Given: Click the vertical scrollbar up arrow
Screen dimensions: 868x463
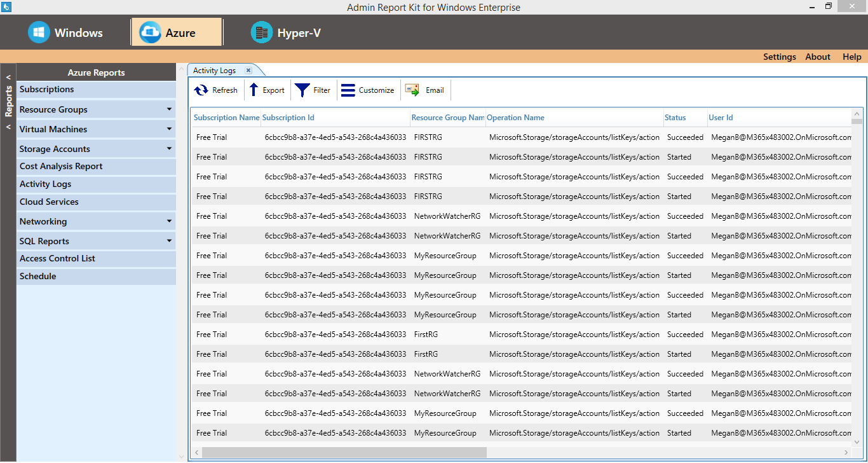Looking at the screenshot, I should [857, 113].
